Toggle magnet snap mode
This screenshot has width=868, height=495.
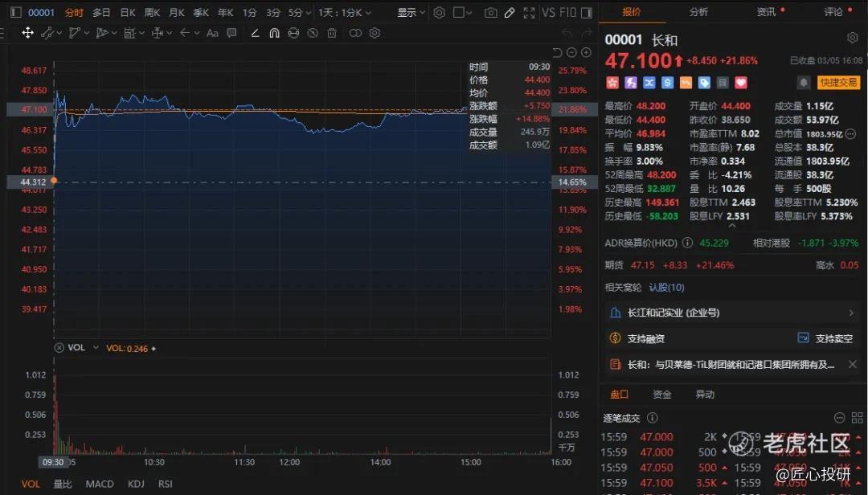point(275,33)
